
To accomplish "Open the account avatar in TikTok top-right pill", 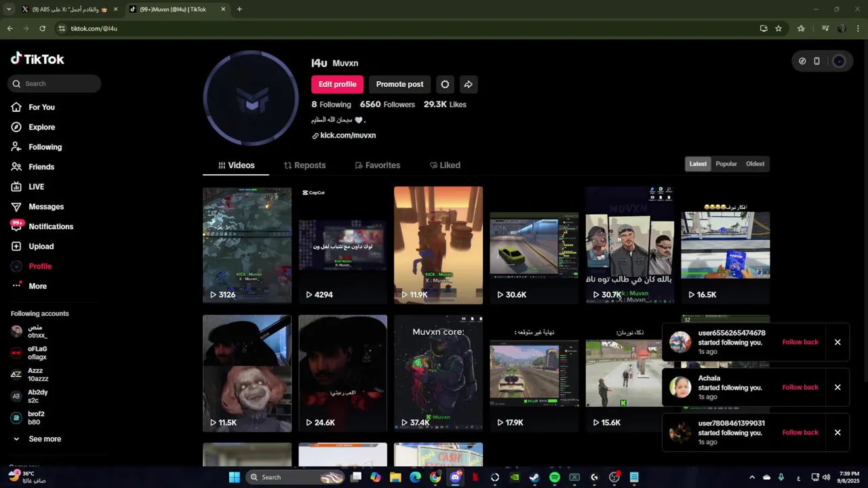I will (839, 61).
